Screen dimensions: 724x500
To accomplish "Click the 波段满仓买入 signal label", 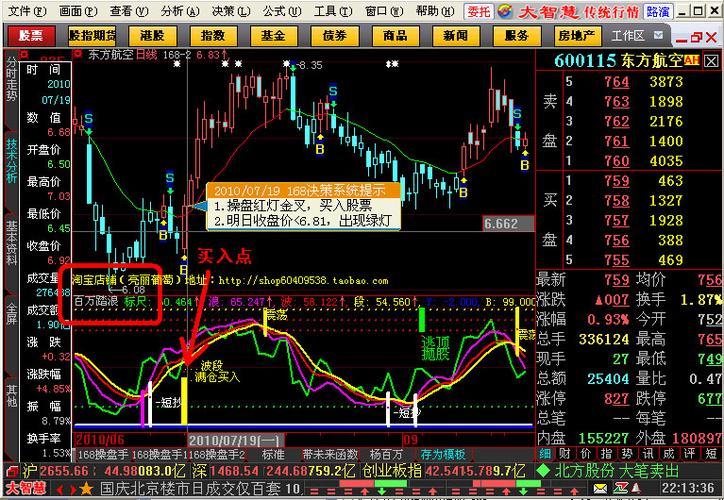I will tap(218, 371).
